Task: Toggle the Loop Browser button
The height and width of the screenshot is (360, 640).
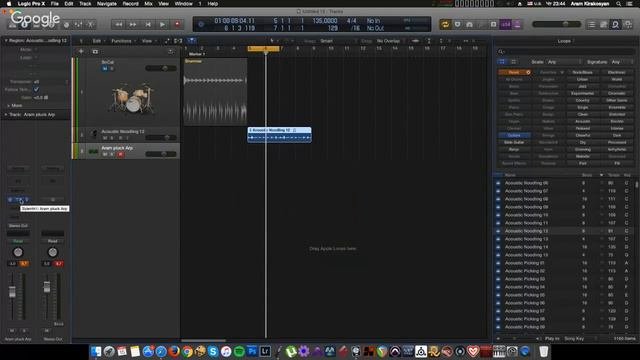Action: 616,25
